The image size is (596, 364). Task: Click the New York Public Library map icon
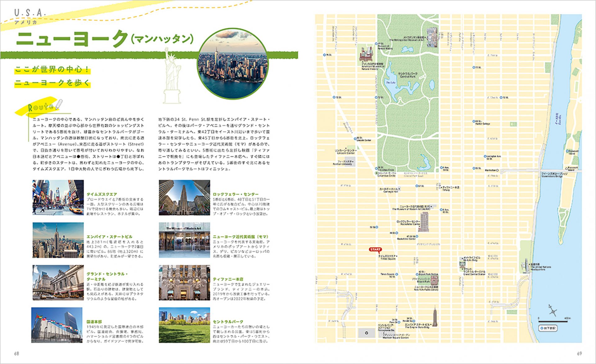pyautogui.click(x=434, y=281)
